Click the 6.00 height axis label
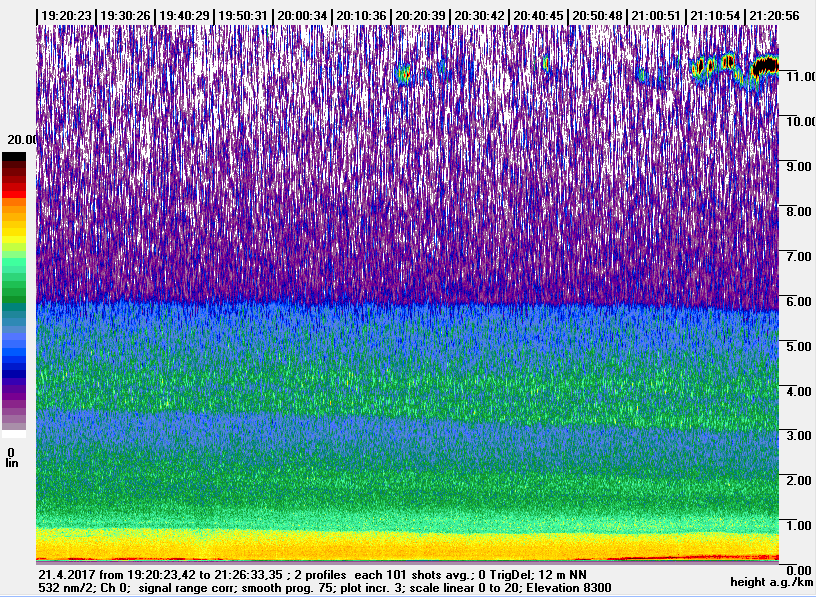816x597 pixels. click(x=799, y=301)
